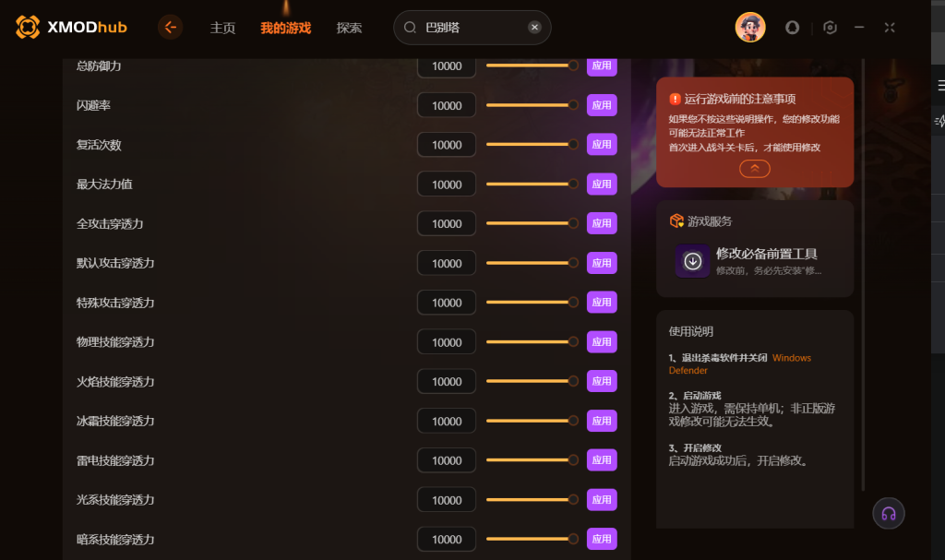Switch to the 主页 tab
The height and width of the screenshot is (560, 945).
(x=222, y=28)
